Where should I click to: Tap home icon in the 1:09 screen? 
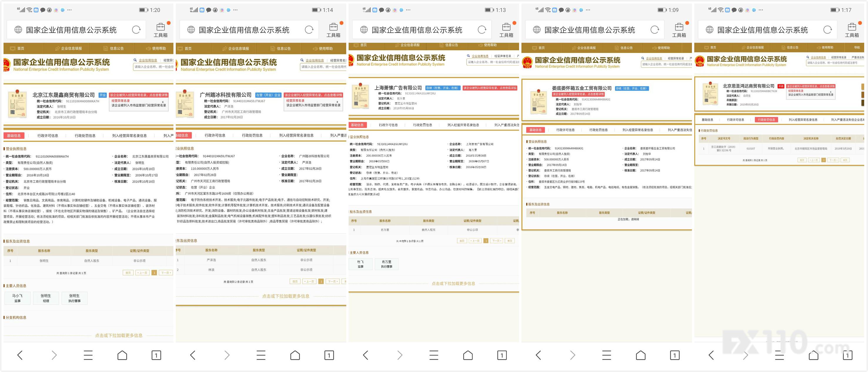(x=641, y=355)
